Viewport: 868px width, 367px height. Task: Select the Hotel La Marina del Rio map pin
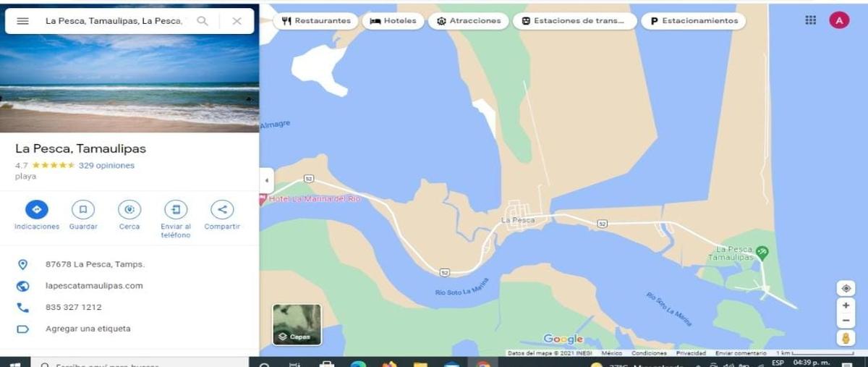coord(263,198)
